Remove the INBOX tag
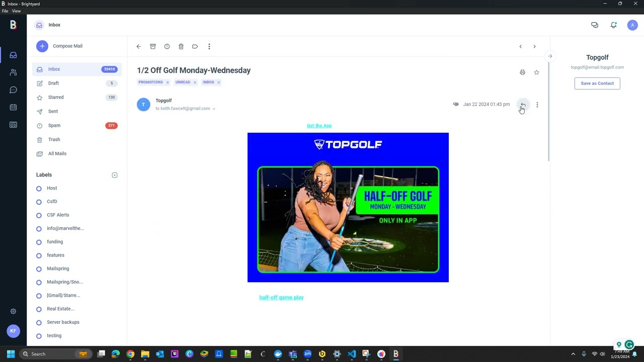This screenshot has width=644, height=362. pyautogui.click(x=218, y=82)
